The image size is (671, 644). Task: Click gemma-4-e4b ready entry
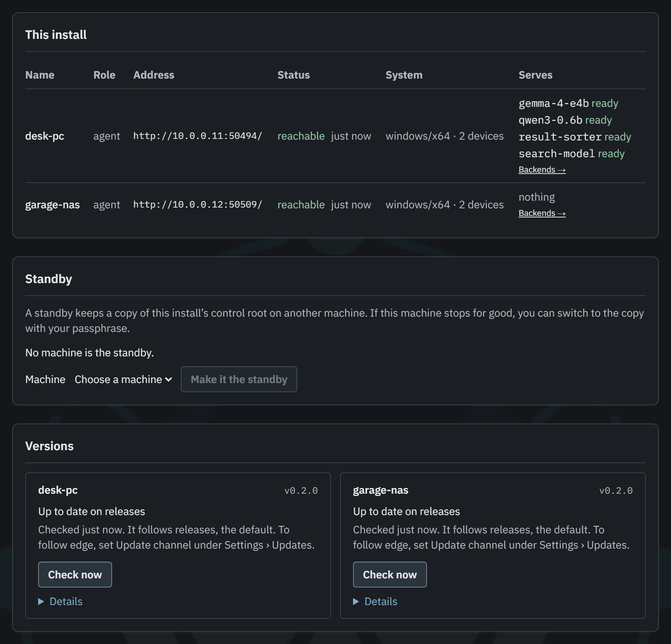pos(568,103)
